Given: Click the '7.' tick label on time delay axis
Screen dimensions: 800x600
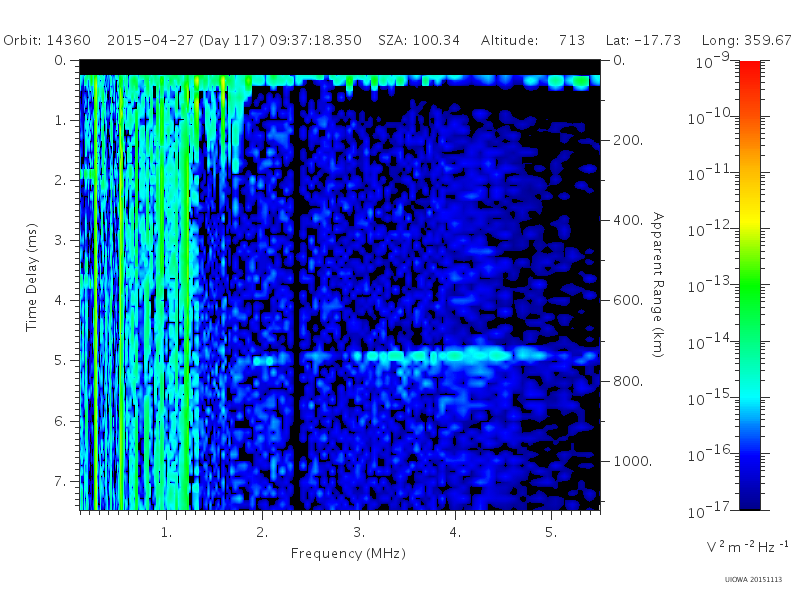Looking at the screenshot, I should 60,481.
